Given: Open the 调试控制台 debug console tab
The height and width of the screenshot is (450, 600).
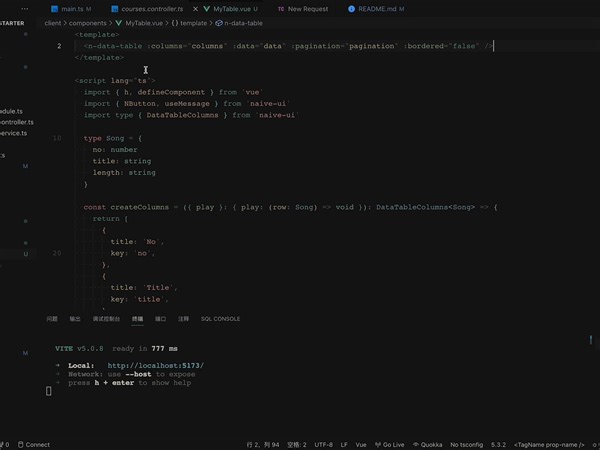Looking at the screenshot, I should pyautogui.click(x=106, y=319).
